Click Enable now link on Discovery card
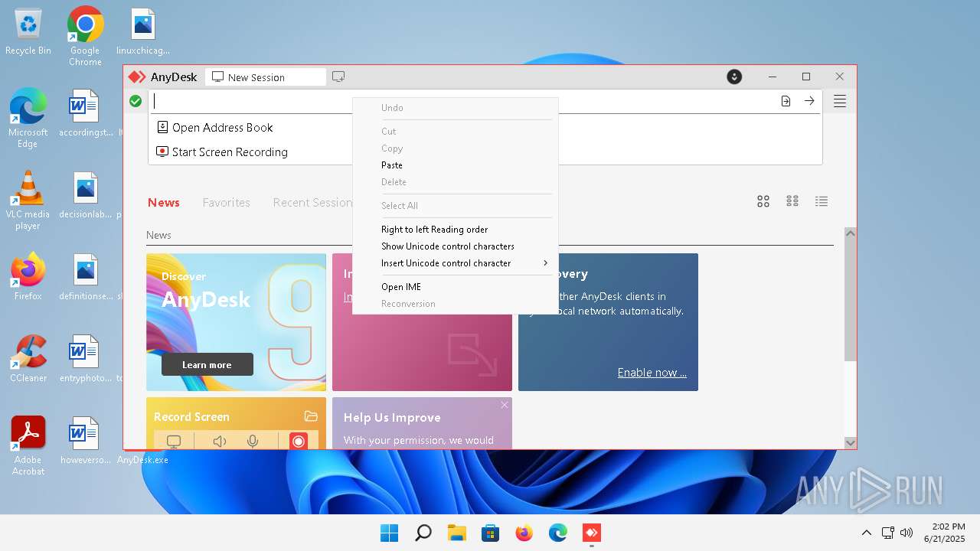The width and height of the screenshot is (980, 551). point(652,373)
